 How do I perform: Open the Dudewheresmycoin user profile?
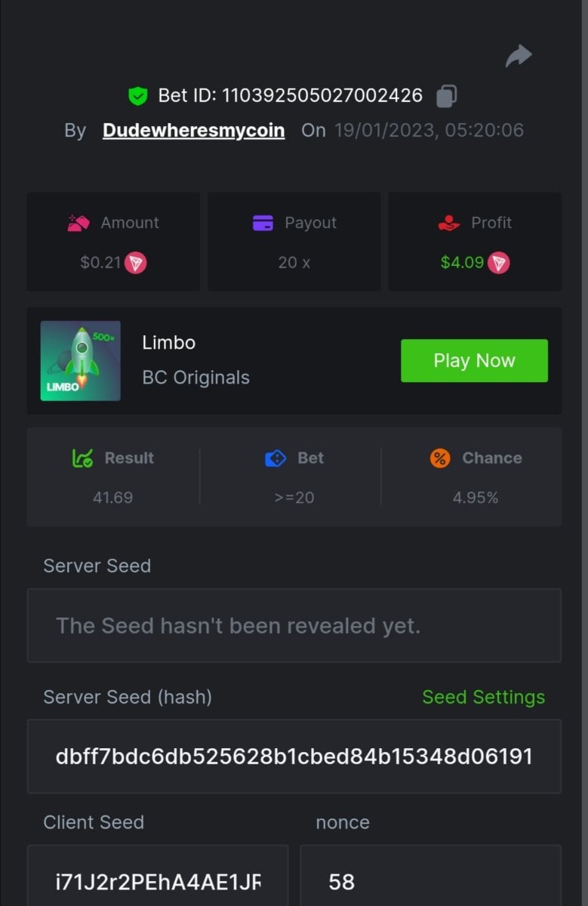tap(193, 130)
